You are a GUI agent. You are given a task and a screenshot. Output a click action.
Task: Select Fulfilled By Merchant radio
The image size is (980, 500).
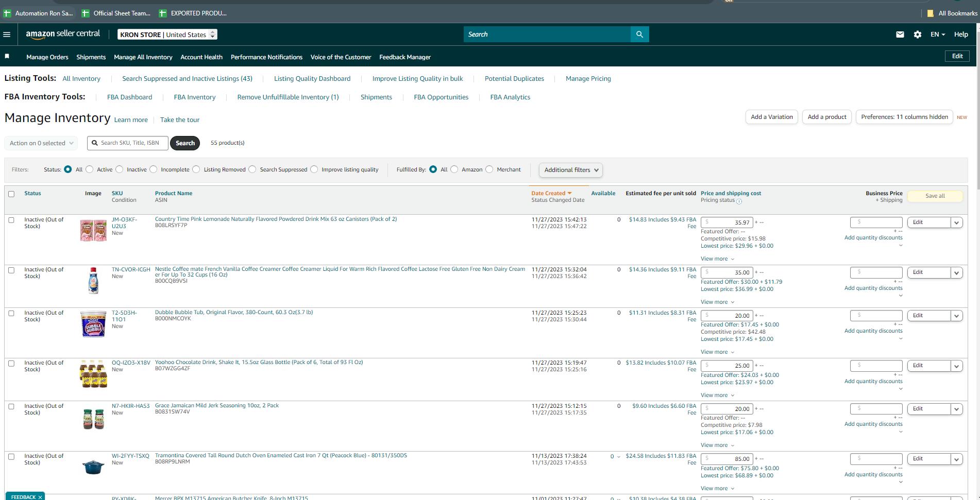(x=489, y=169)
